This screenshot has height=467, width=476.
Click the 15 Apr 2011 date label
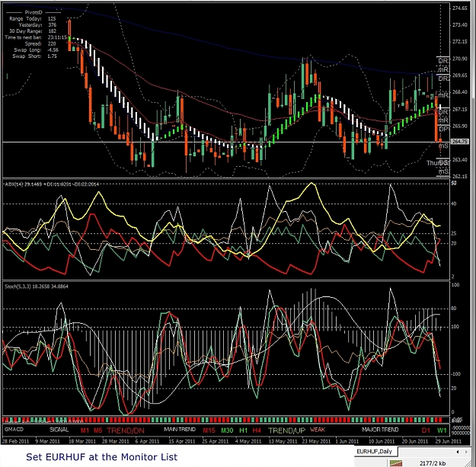point(182,441)
